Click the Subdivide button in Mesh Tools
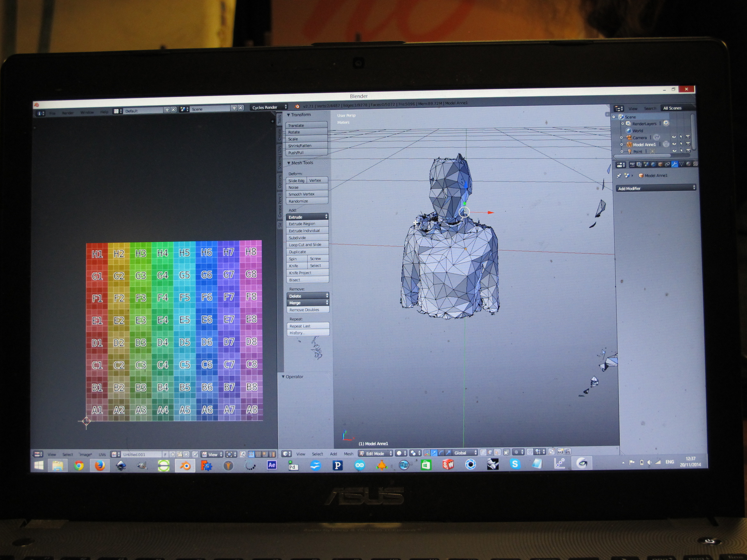 coord(307,238)
